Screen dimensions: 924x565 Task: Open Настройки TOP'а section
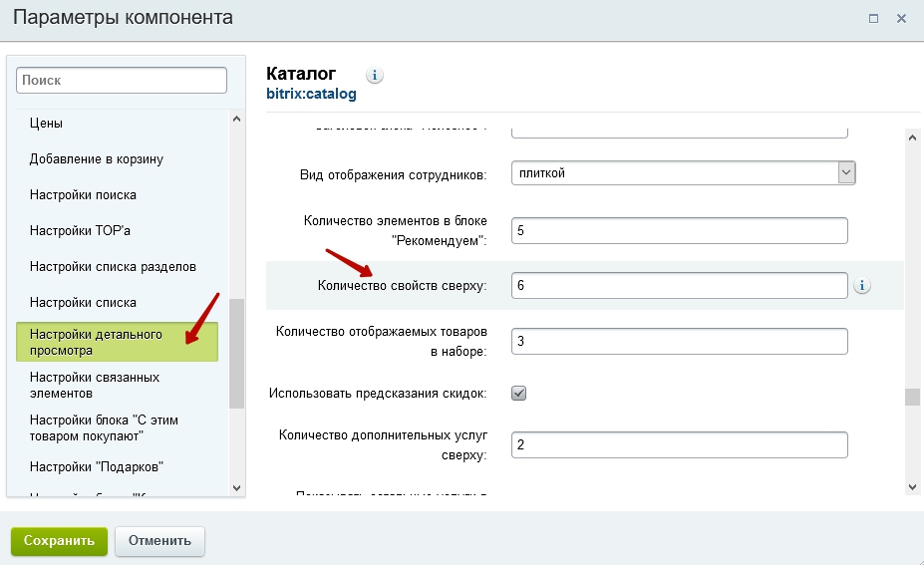tap(81, 231)
